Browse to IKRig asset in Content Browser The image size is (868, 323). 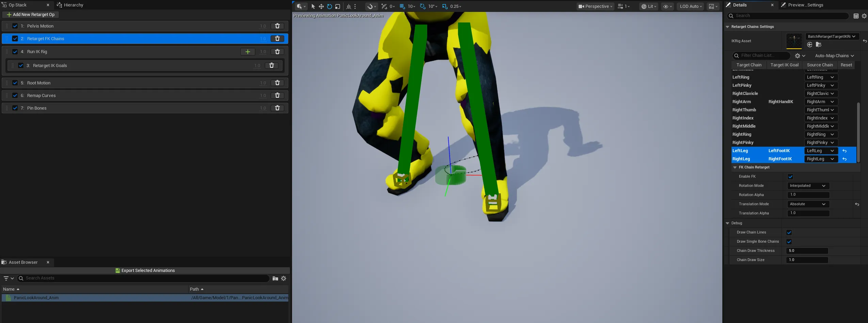[819, 45]
